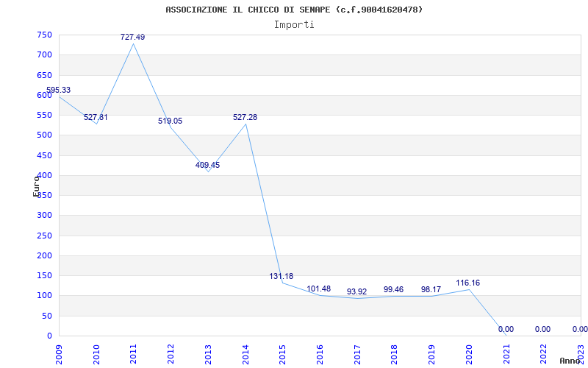Click the 519.05 data label
This screenshot has width=588, height=368.
point(171,121)
